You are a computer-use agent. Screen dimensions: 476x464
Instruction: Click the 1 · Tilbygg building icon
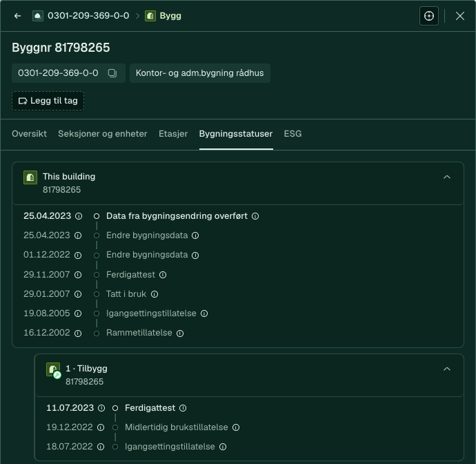pos(53,370)
